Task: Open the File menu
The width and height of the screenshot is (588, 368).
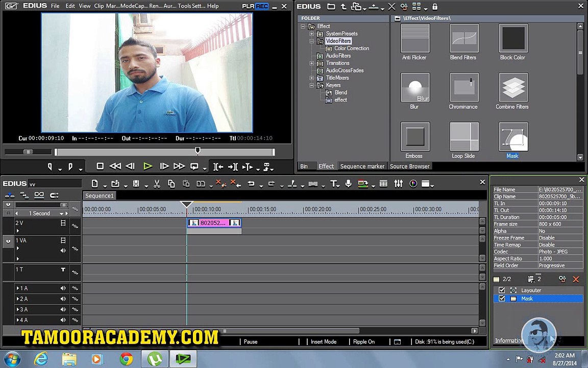Action: click(55, 6)
